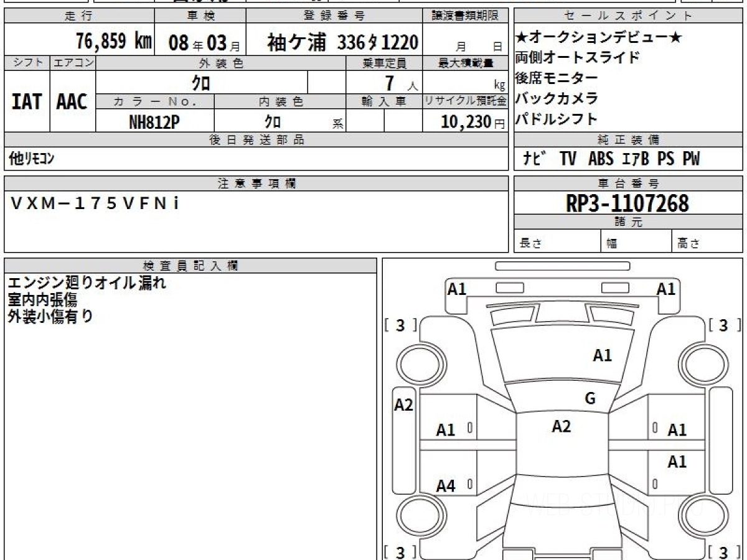Click the 乗車定員 header
Image resolution: width=747 pixels, height=560 pixels.
pos(383,63)
